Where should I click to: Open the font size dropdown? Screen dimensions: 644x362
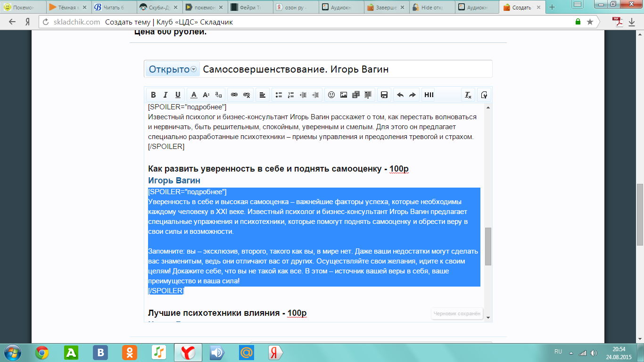click(x=206, y=95)
